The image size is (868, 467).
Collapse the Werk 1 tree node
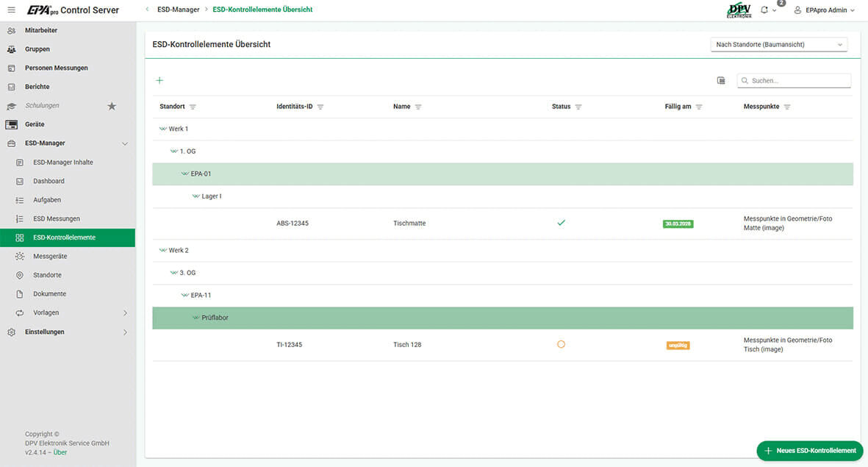tap(163, 129)
